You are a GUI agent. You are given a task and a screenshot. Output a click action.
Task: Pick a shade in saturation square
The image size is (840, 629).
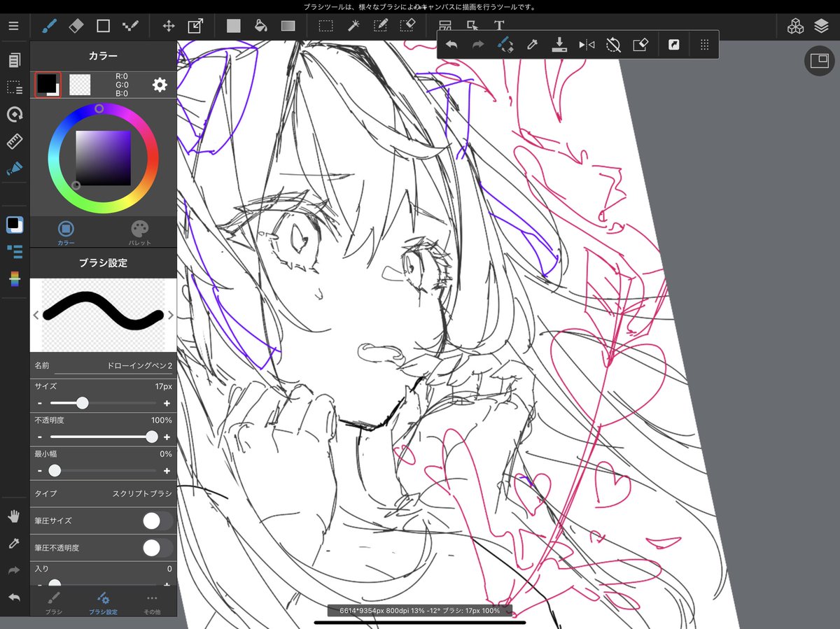point(103,158)
